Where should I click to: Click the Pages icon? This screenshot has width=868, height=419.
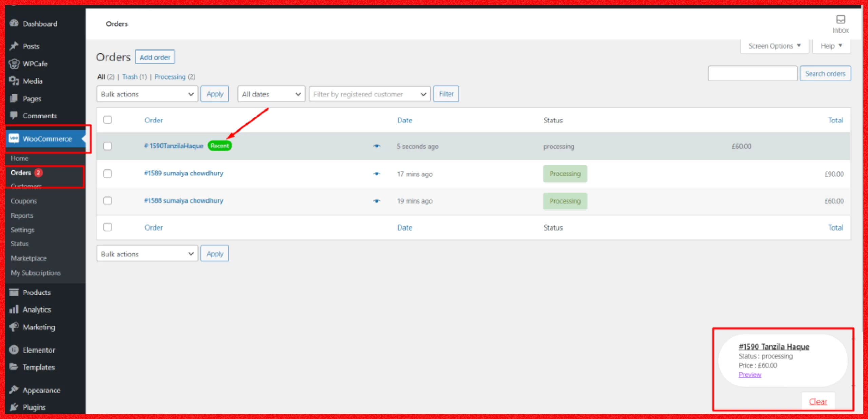pyautogui.click(x=14, y=98)
